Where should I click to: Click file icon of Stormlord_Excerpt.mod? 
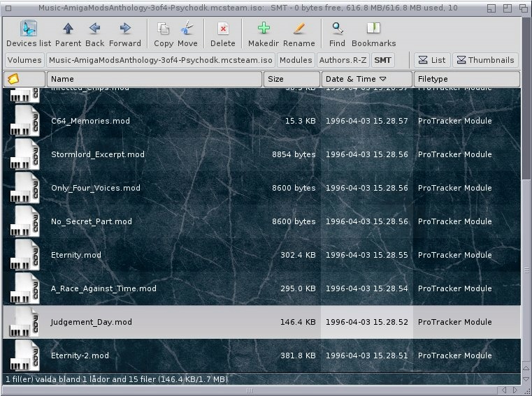(x=24, y=154)
